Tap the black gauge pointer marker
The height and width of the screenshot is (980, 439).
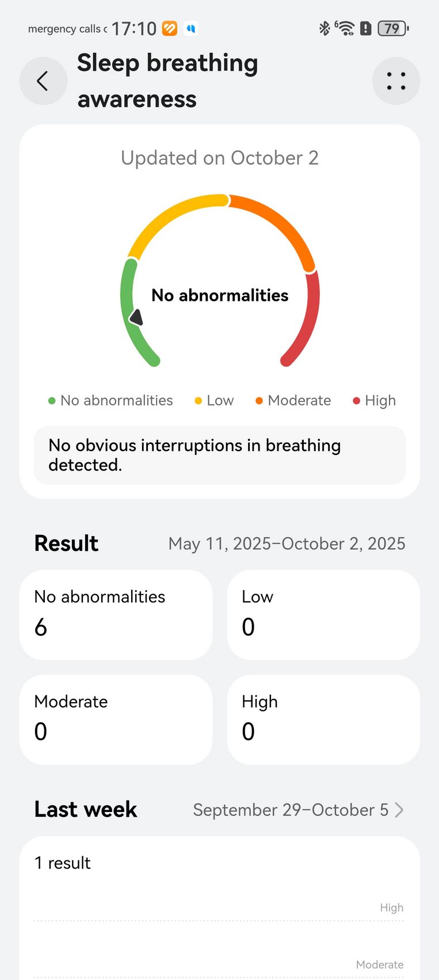click(x=136, y=317)
